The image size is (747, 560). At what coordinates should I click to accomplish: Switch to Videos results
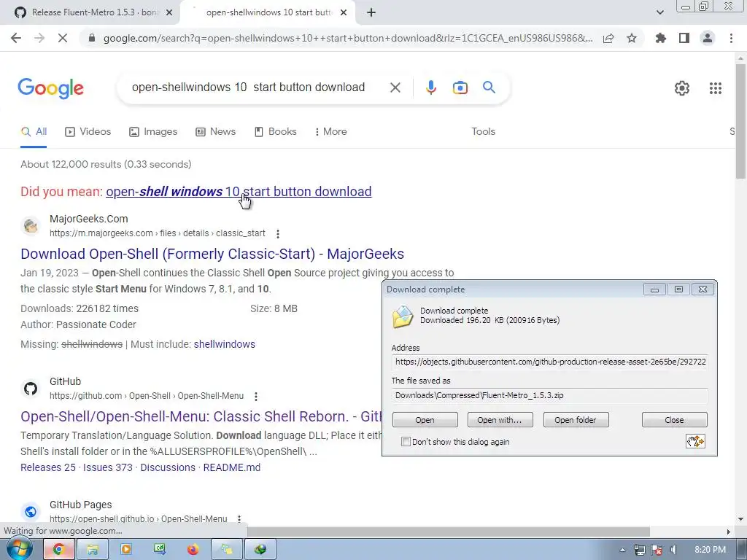[x=88, y=131]
